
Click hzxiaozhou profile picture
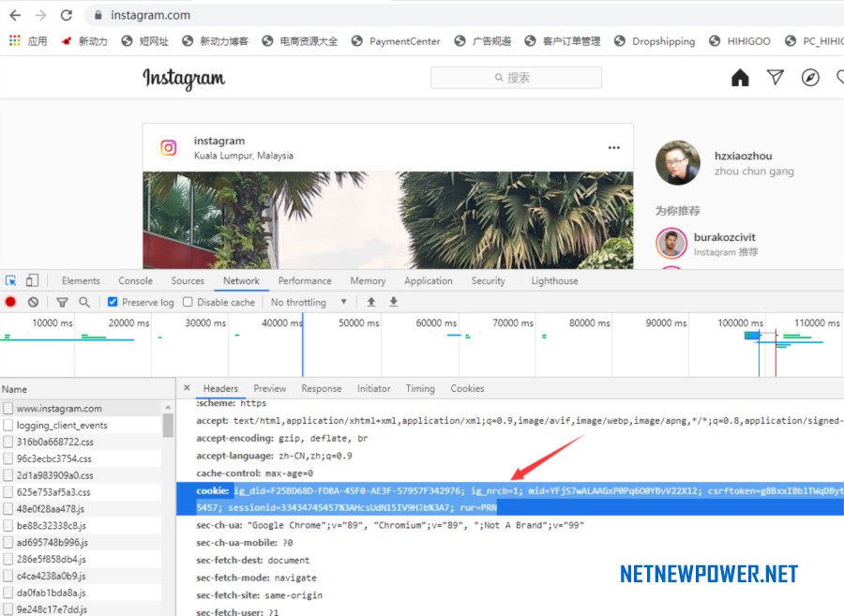coord(678,162)
